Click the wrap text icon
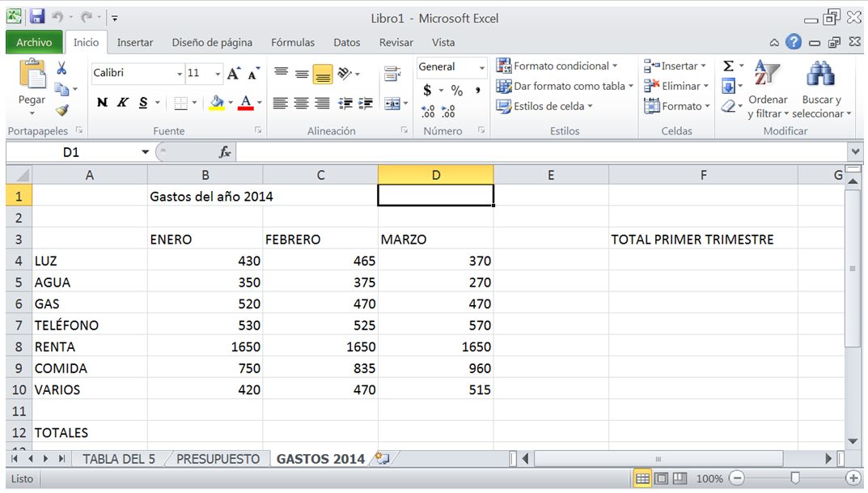Viewport: 868px width, 493px height. click(x=392, y=73)
